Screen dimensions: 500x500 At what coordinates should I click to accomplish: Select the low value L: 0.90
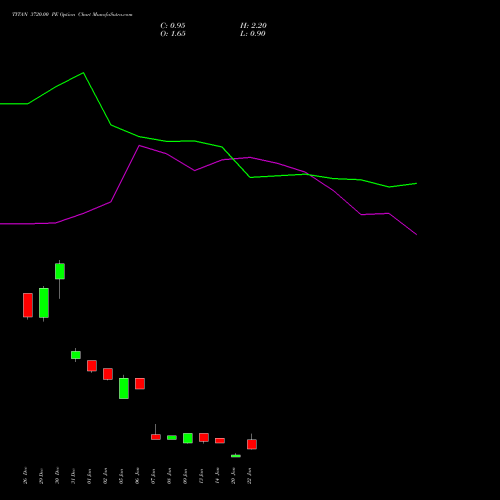coord(253,34)
